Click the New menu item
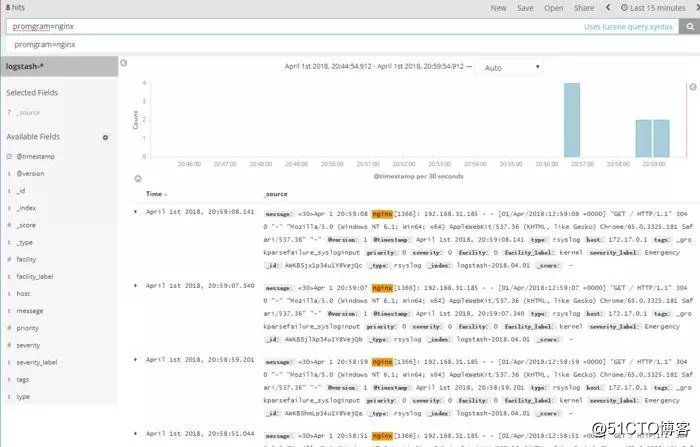This screenshot has width=700, height=447. click(x=498, y=8)
